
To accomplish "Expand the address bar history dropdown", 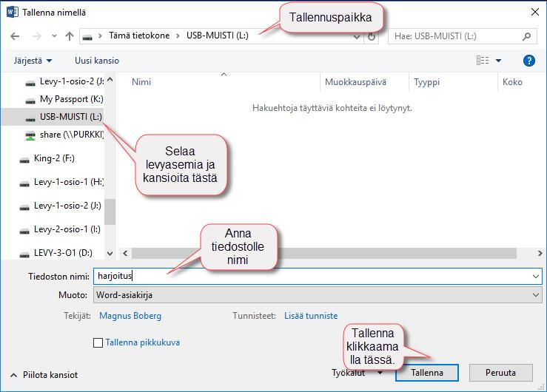I will click(x=357, y=36).
